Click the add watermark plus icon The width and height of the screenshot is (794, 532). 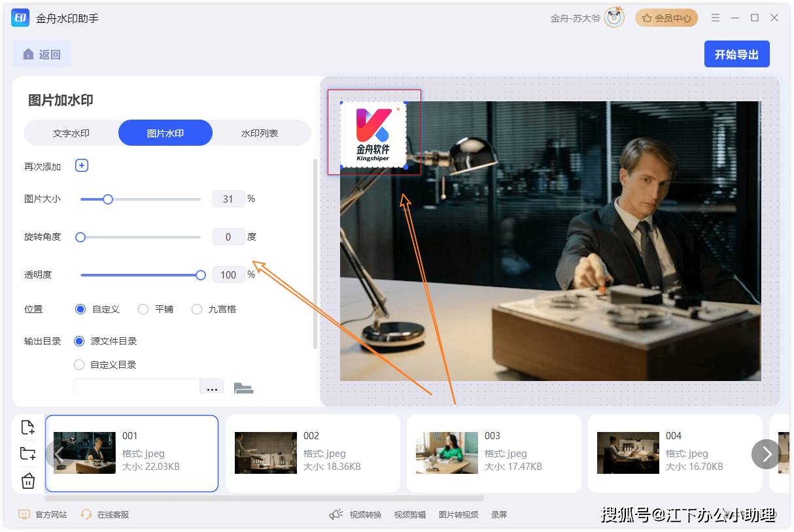[x=82, y=166]
